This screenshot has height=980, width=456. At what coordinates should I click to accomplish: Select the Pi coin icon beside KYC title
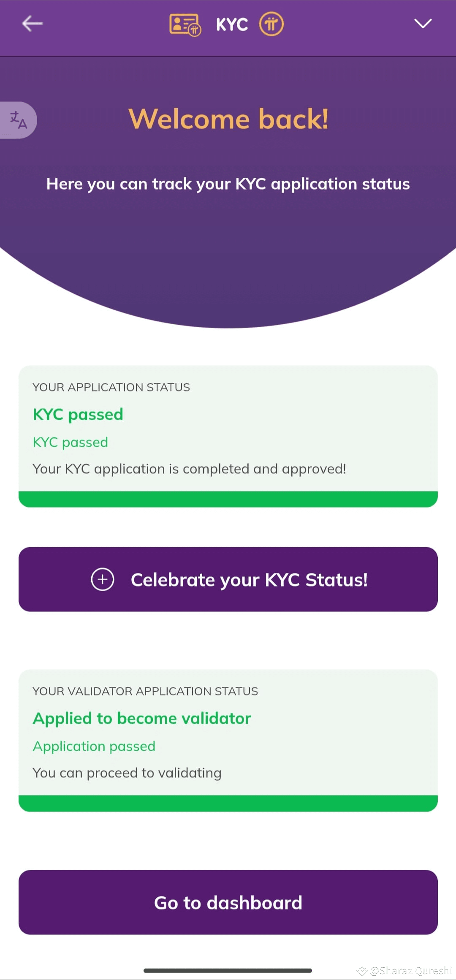271,24
